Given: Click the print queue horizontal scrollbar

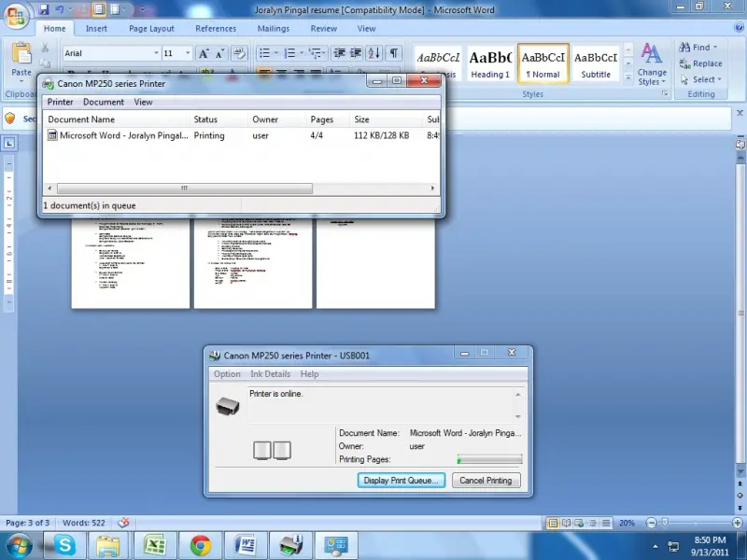Looking at the screenshot, I should point(185,189).
